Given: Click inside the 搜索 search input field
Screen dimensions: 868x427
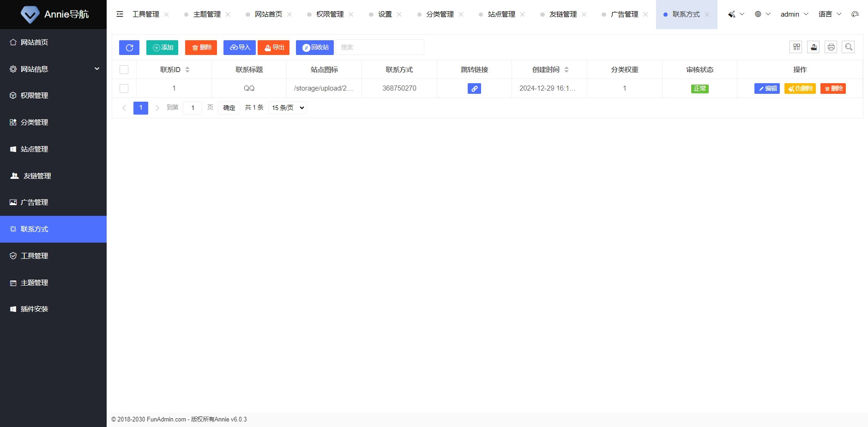Looking at the screenshot, I should 379,47.
